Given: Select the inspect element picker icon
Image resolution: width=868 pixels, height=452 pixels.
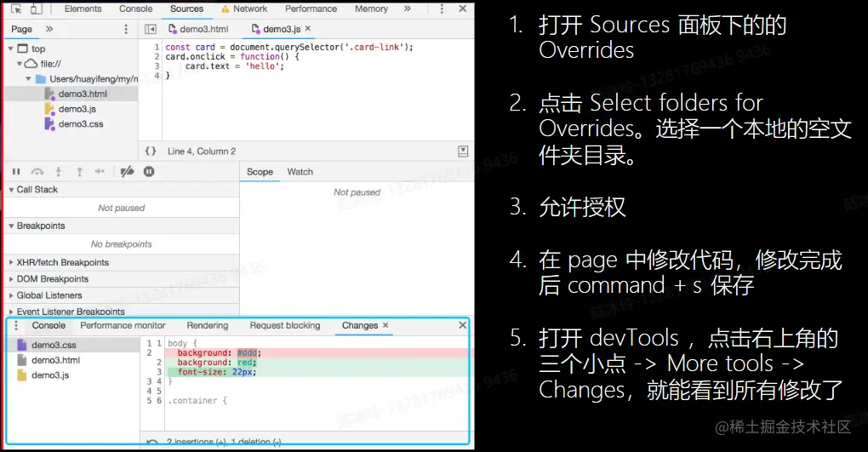Looking at the screenshot, I should (16, 9).
